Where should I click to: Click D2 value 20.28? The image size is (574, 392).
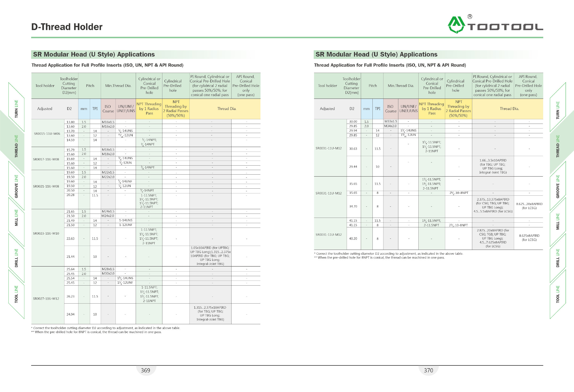coord(70,195)
